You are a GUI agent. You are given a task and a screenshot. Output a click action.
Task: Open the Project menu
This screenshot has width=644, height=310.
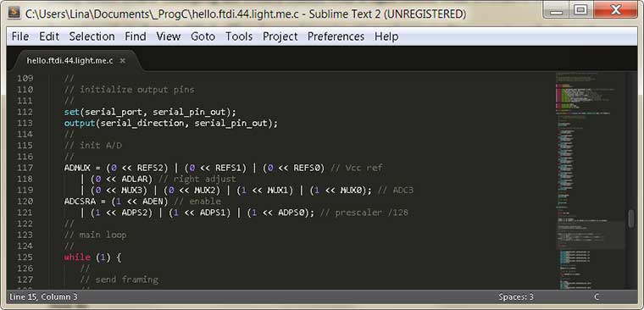pyautogui.click(x=280, y=36)
